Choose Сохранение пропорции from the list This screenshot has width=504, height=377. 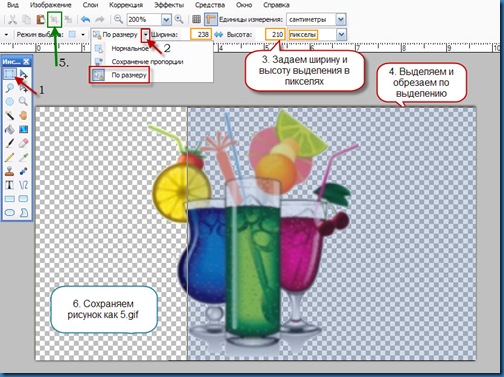tap(147, 62)
